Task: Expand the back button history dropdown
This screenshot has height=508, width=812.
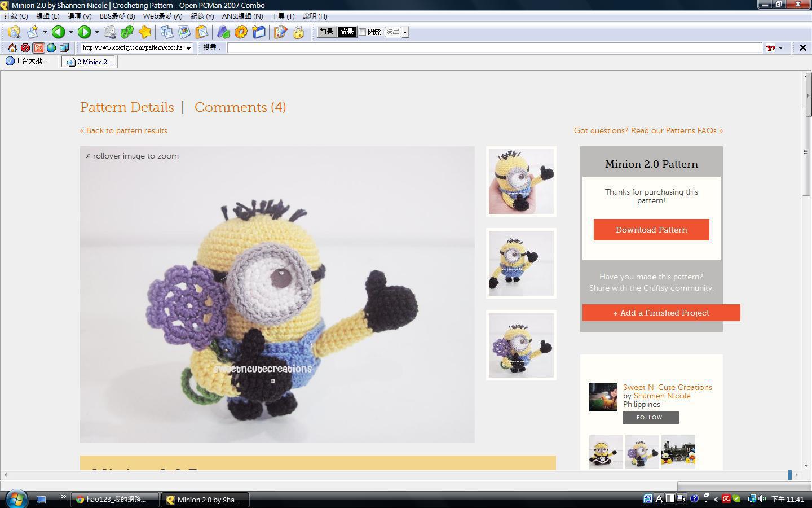Action: point(70,32)
